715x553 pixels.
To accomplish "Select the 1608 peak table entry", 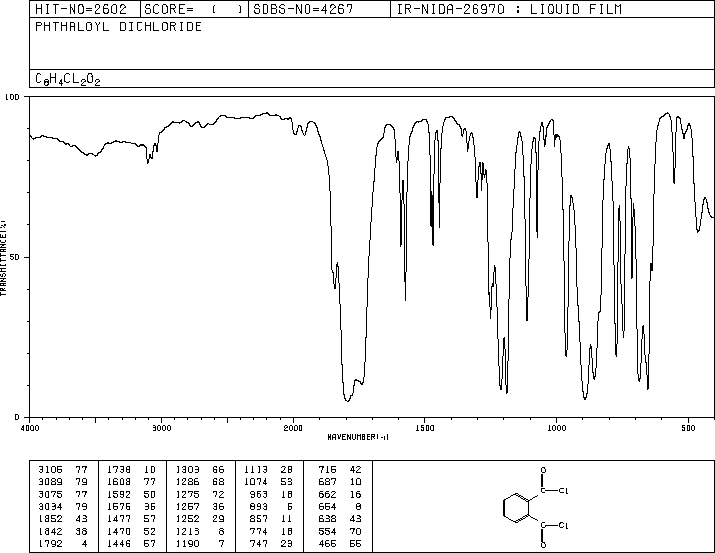I will [131, 481].
